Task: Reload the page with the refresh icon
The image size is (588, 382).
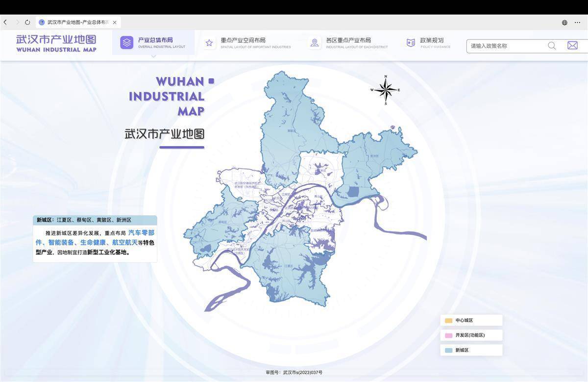Action: point(27,23)
